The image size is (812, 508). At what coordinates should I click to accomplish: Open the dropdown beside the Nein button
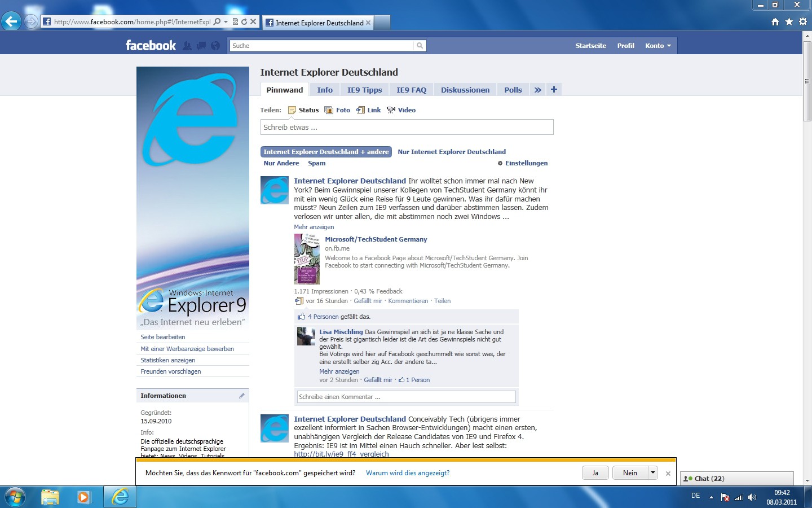pos(653,472)
